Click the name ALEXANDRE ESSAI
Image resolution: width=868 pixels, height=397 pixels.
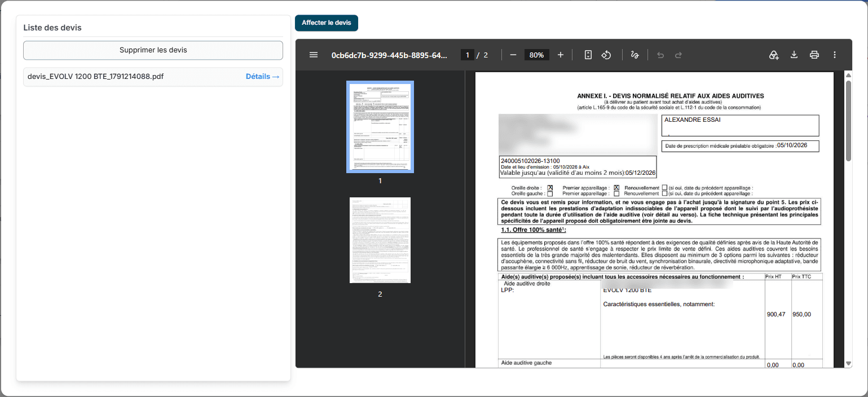click(x=693, y=120)
